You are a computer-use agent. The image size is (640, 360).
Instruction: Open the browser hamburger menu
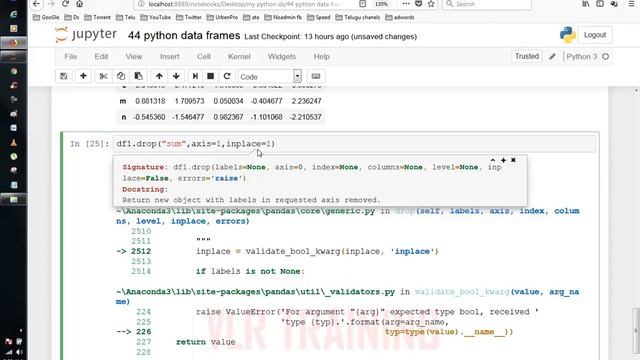[631, 4]
